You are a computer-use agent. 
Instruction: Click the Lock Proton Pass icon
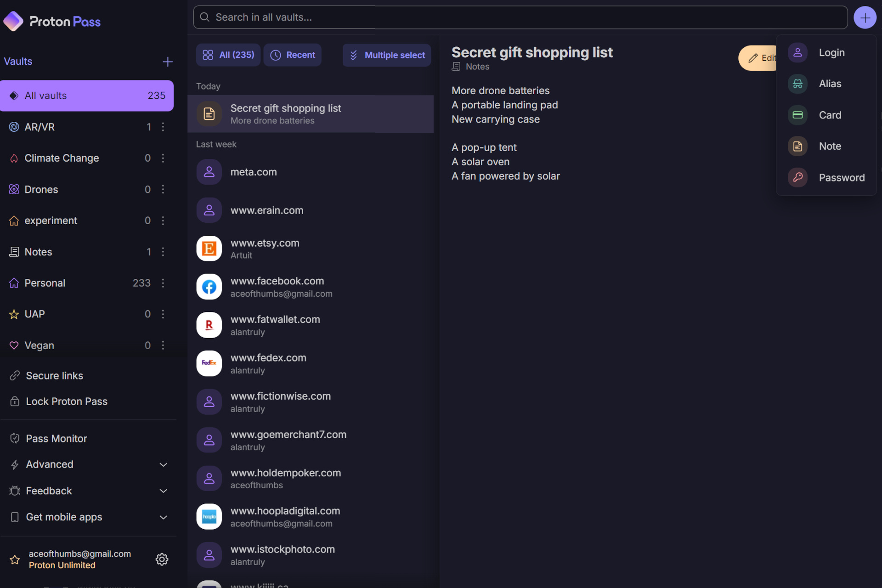coord(14,401)
